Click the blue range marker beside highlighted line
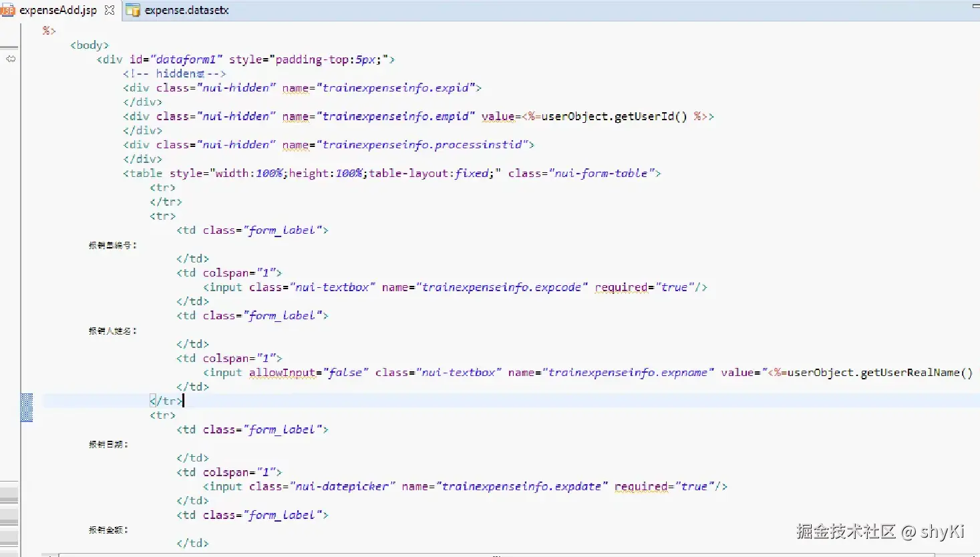 27,407
